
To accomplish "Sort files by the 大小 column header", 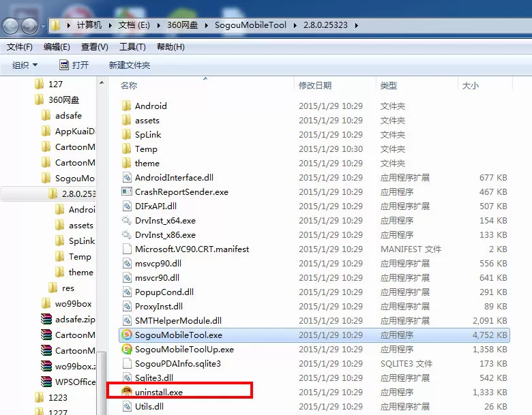I will pos(485,85).
